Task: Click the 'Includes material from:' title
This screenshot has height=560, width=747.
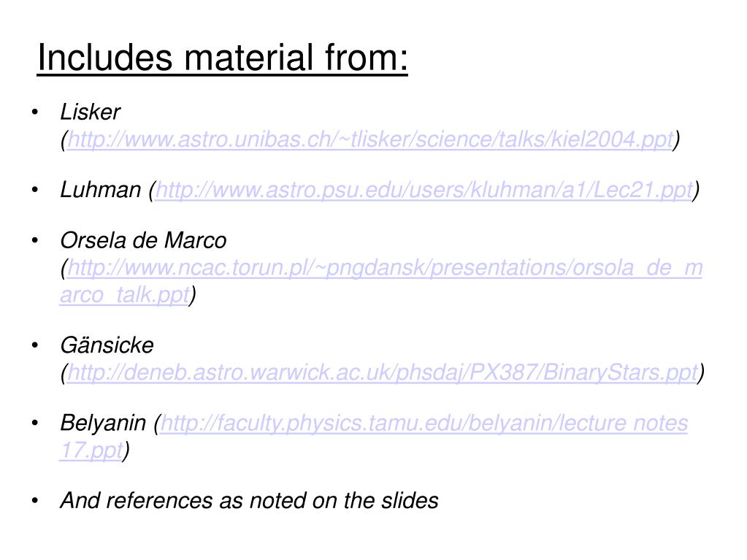Action: (x=223, y=58)
